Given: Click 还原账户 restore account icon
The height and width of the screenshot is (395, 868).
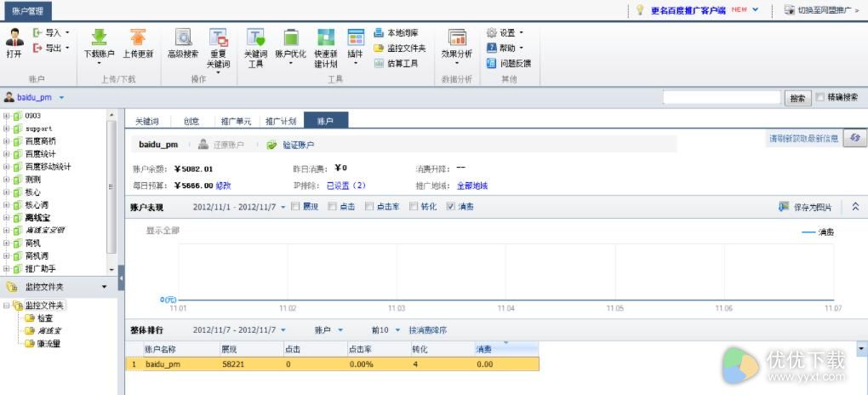Looking at the screenshot, I should 203,145.
